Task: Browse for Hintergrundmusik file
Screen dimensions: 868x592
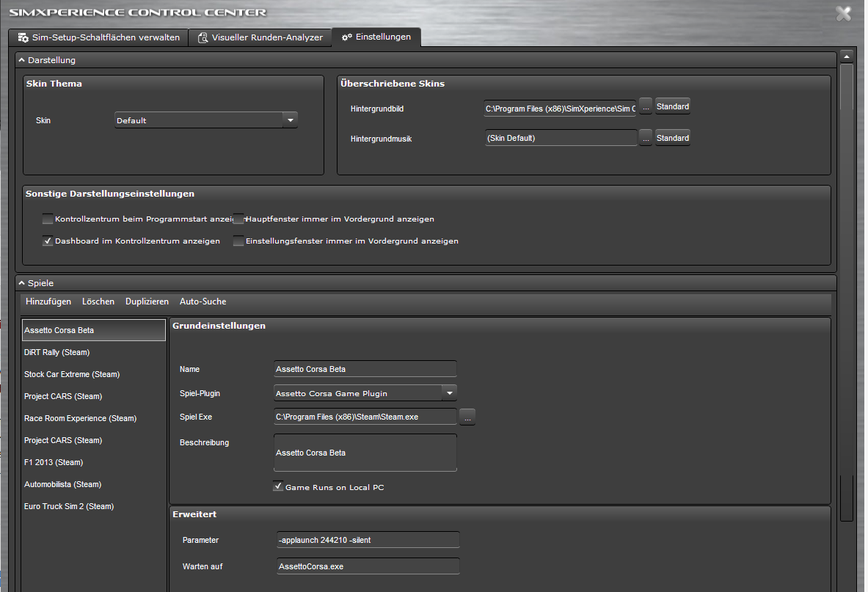Action: pyautogui.click(x=646, y=138)
